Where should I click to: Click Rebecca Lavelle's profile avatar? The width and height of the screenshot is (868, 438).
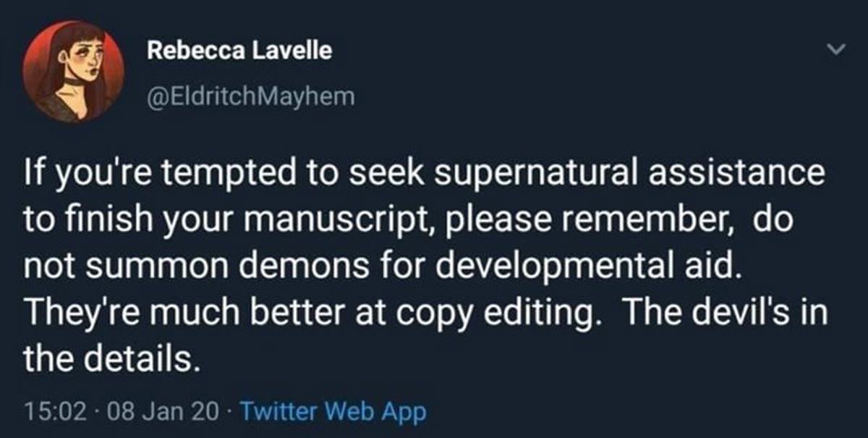pyautogui.click(x=73, y=71)
